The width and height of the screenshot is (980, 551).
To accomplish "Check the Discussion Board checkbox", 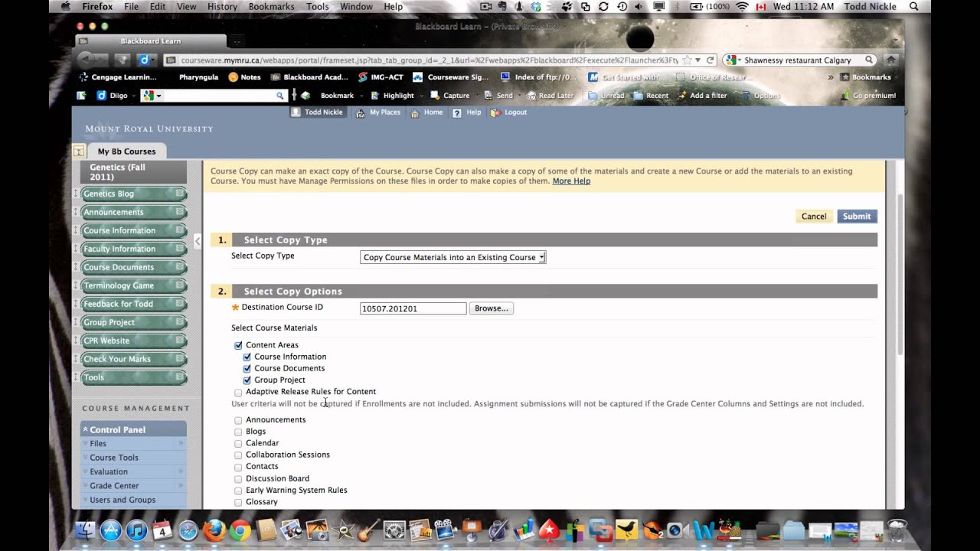I will click(x=238, y=479).
